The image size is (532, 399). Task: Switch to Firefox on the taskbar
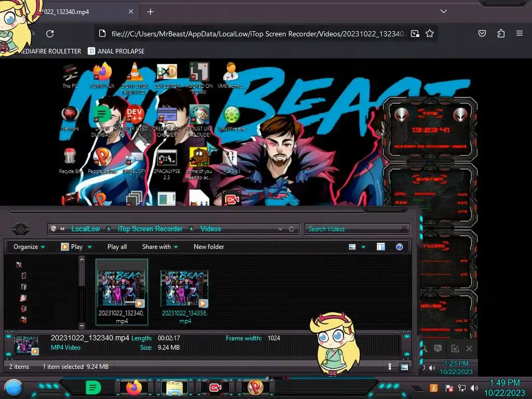click(134, 387)
